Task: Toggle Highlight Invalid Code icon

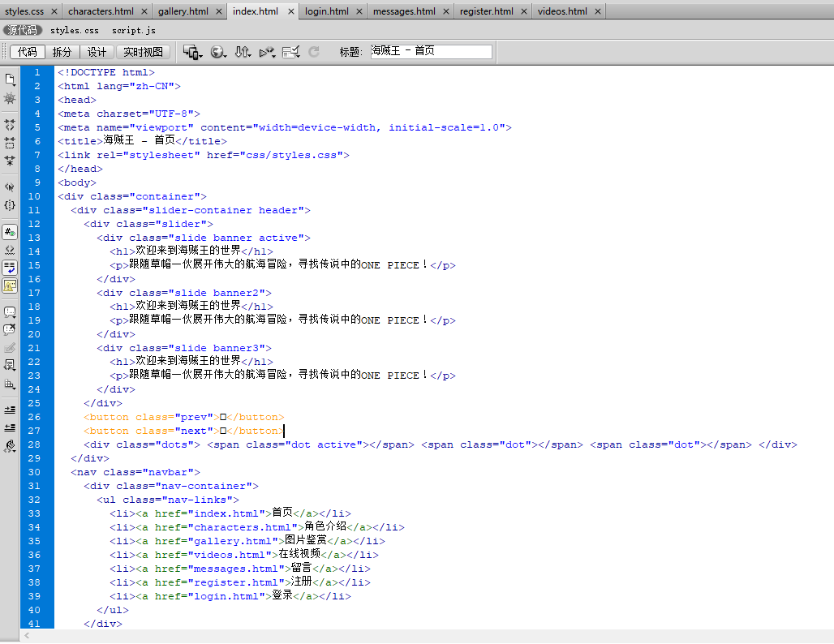Action: (x=10, y=250)
